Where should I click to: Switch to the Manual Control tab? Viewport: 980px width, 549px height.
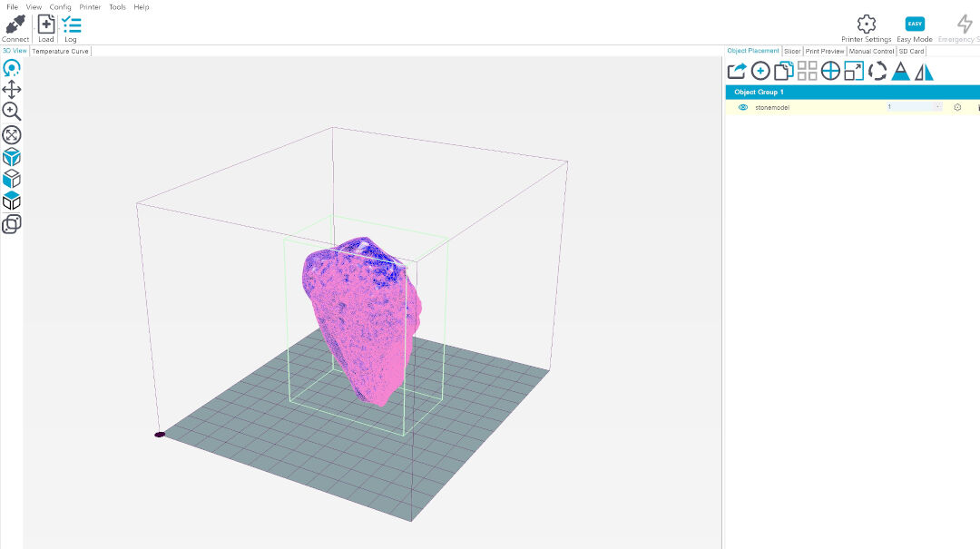[x=871, y=52]
